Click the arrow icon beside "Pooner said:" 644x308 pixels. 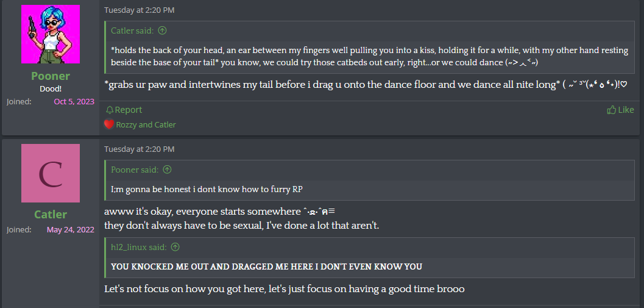click(x=168, y=170)
